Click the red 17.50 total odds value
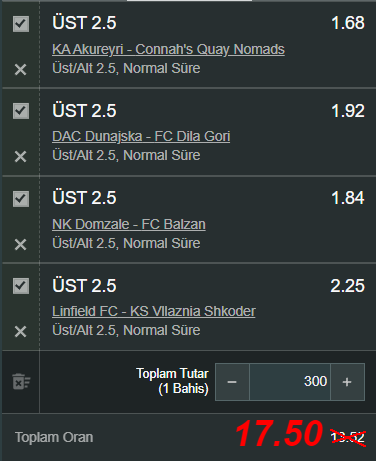Image resolution: width=376 pixels, height=461 pixels. [x=279, y=433]
